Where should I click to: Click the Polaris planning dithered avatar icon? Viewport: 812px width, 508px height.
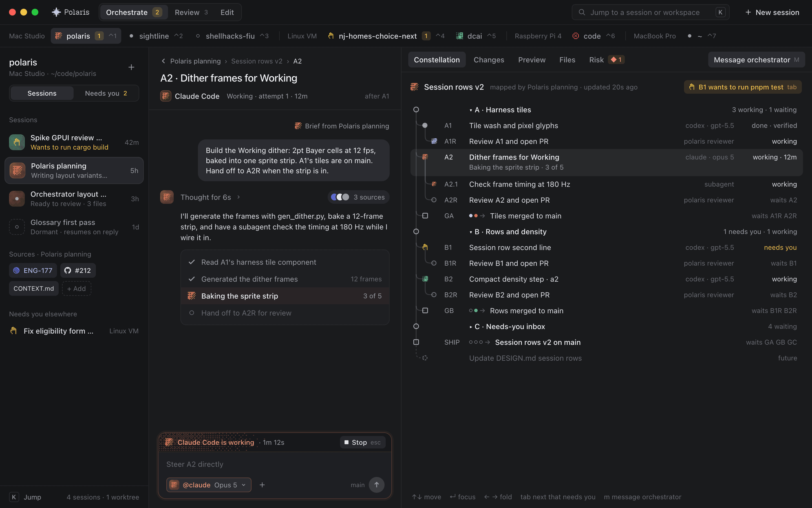click(17, 170)
